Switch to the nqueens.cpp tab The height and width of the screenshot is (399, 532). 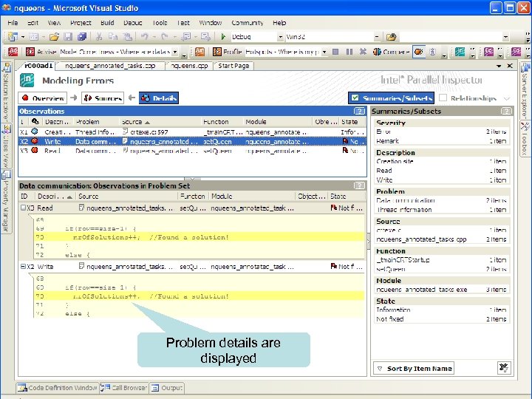point(189,66)
